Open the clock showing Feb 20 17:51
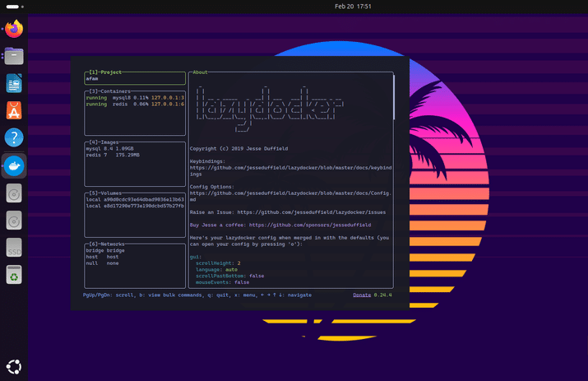This screenshot has width=588, height=381. click(353, 6)
